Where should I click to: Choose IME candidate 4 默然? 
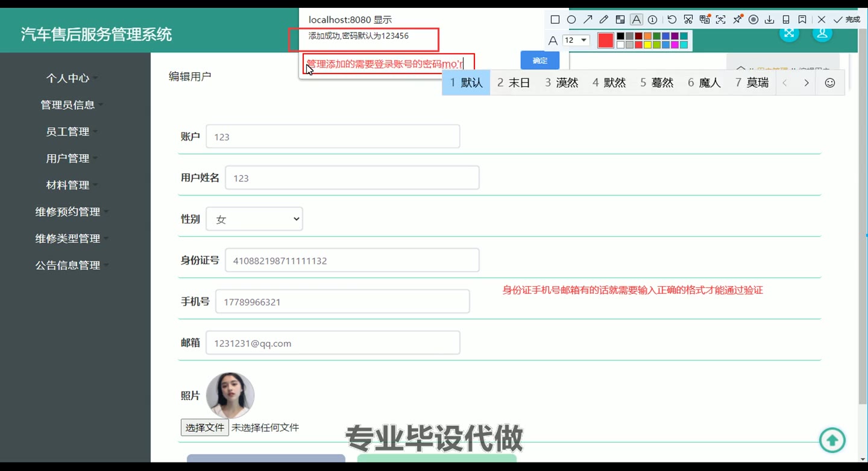pos(609,83)
